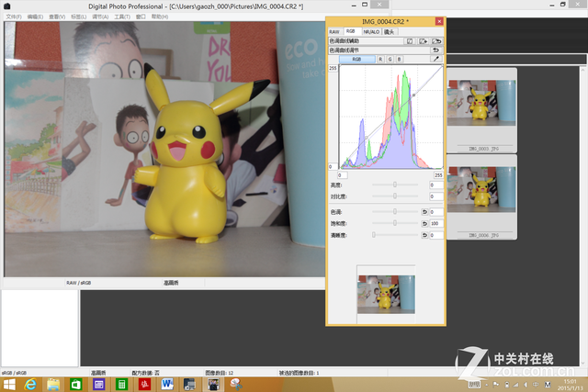
Task: Open the Action Center flag tray icon
Action: (496, 385)
